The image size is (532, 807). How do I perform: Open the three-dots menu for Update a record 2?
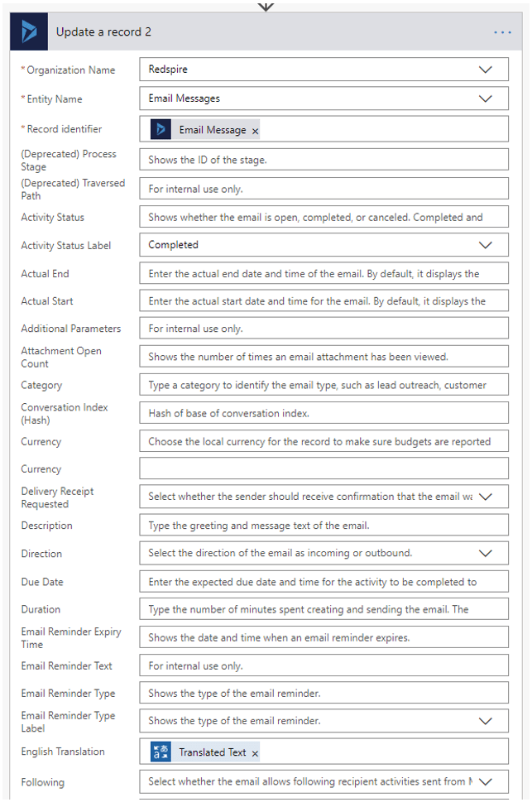tap(502, 32)
